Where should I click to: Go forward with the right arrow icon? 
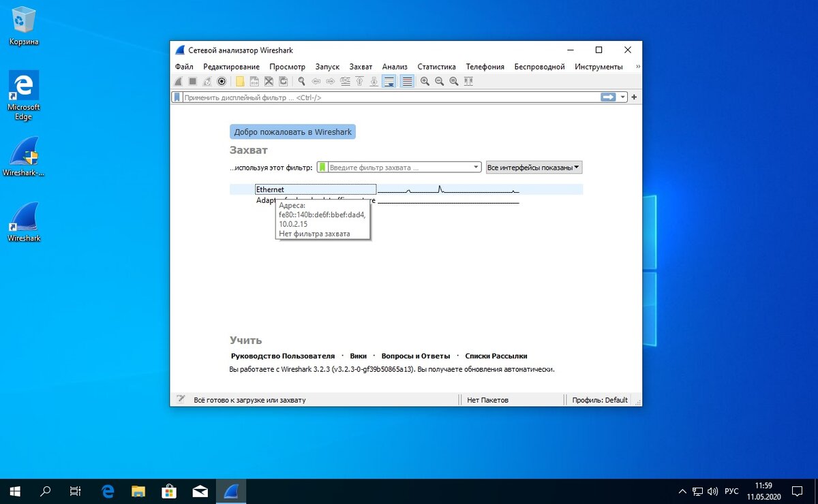tap(330, 81)
